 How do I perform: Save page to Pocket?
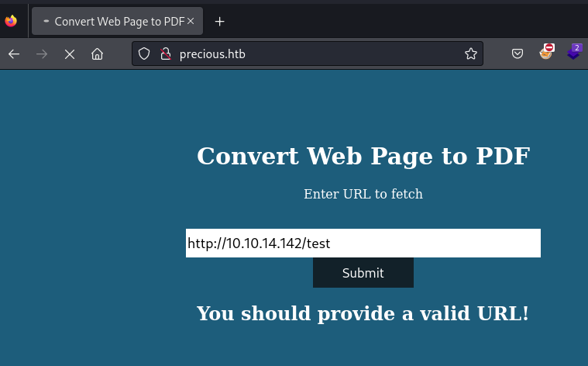coord(518,54)
